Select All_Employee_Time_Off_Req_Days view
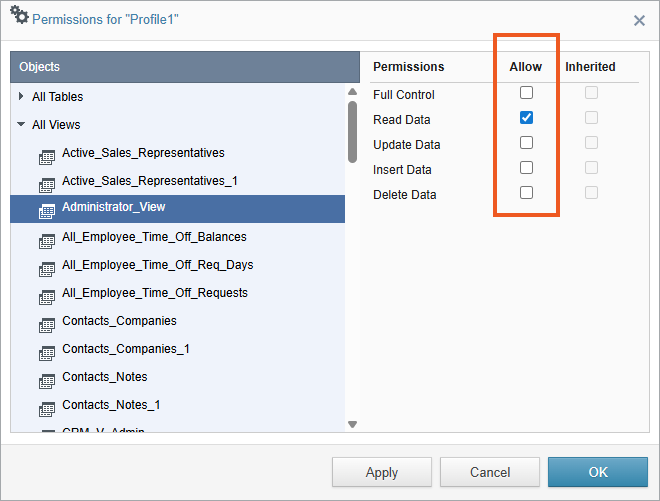This screenshot has width=660, height=501. tap(157, 265)
